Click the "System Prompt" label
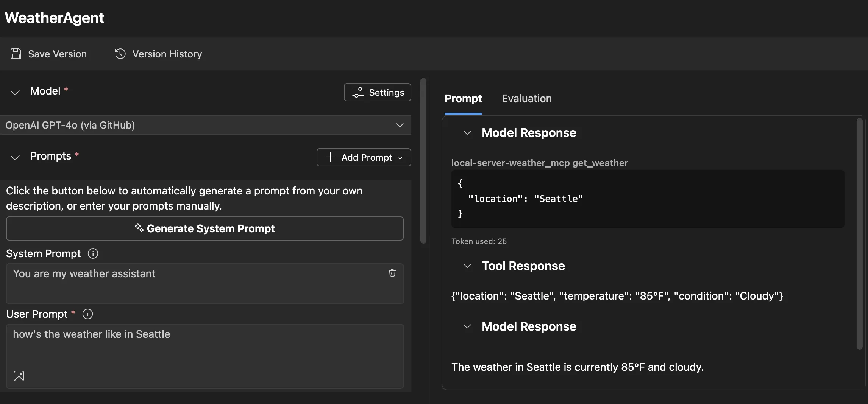 click(44, 253)
